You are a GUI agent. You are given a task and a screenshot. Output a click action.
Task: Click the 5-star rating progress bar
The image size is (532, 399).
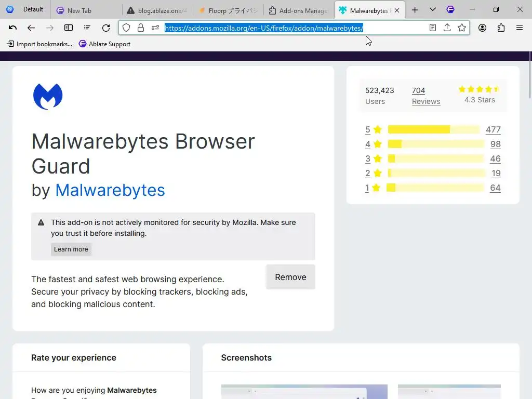pyautogui.click(x=434, y=129)
